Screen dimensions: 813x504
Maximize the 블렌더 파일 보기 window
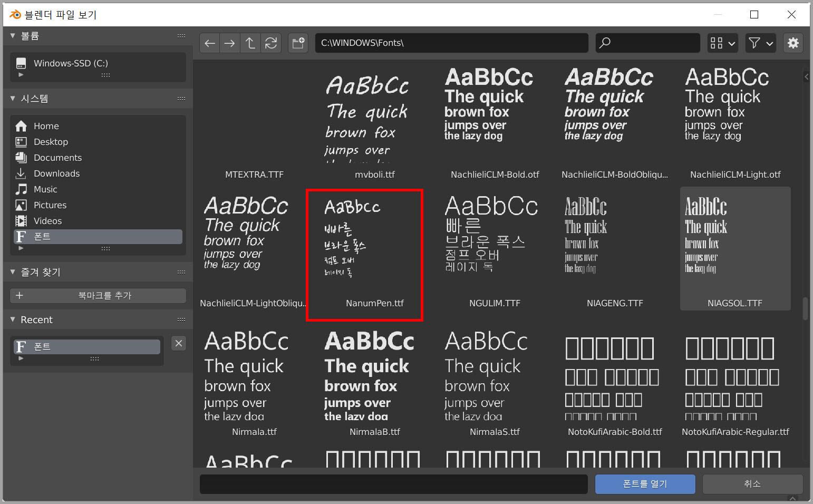(754, 15)
